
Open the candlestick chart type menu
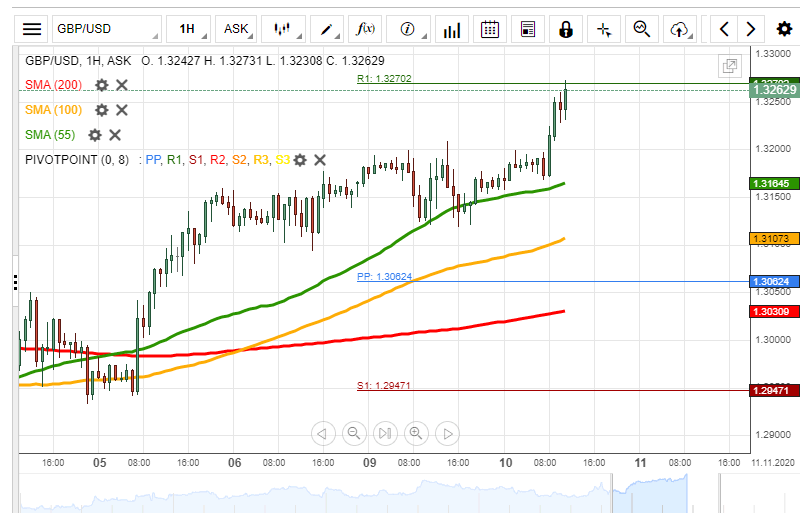[285, 29]
